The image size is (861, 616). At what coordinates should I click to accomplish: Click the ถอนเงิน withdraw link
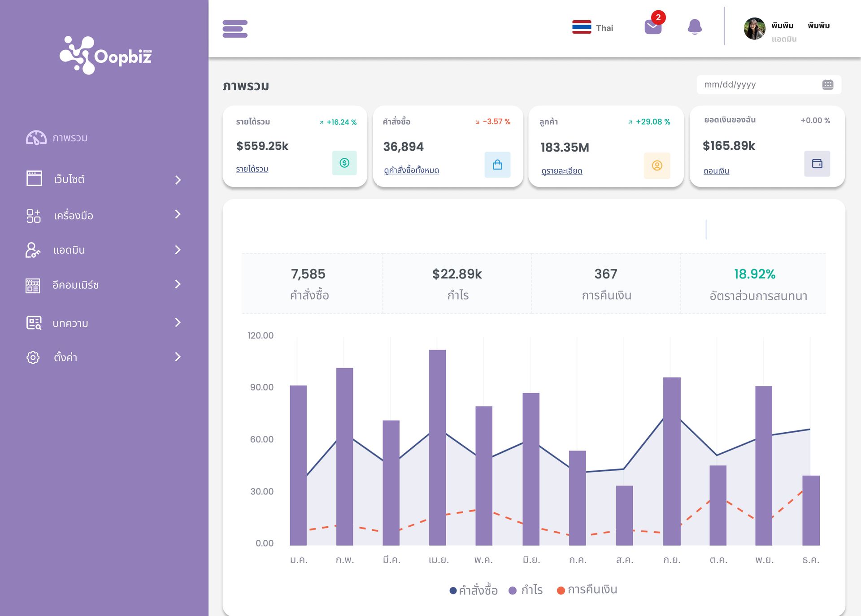716,171
